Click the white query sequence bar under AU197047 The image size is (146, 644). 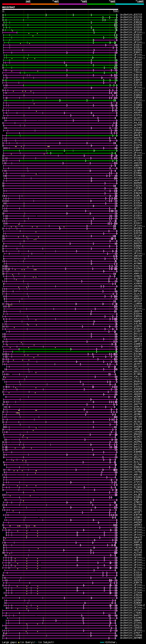60,9
